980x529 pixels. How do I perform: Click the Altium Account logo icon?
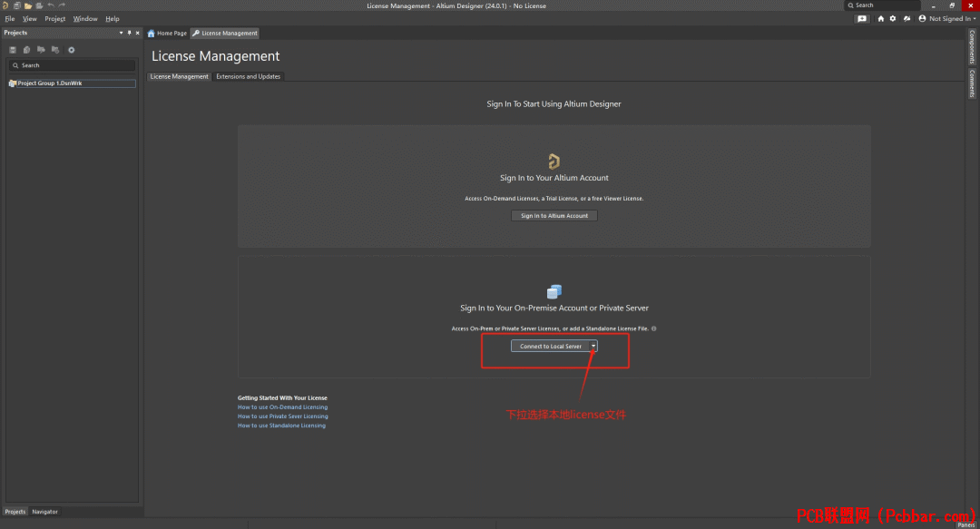554,162
